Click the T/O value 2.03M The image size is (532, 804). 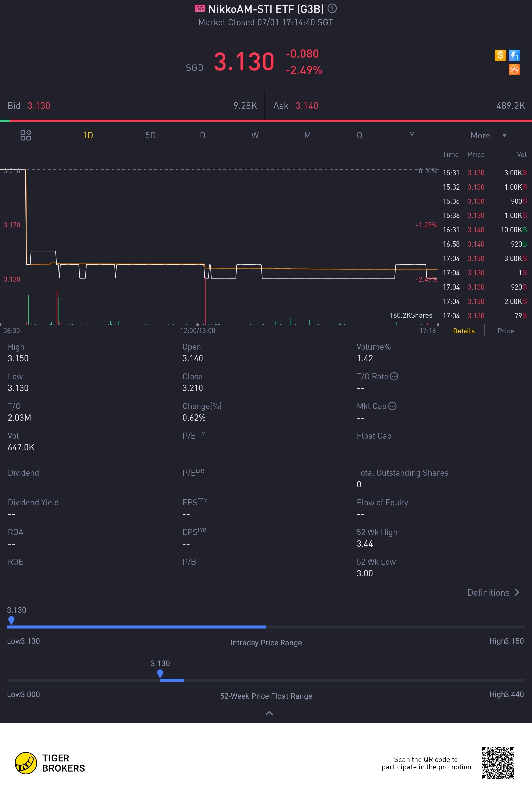click(x=19, y=418)
